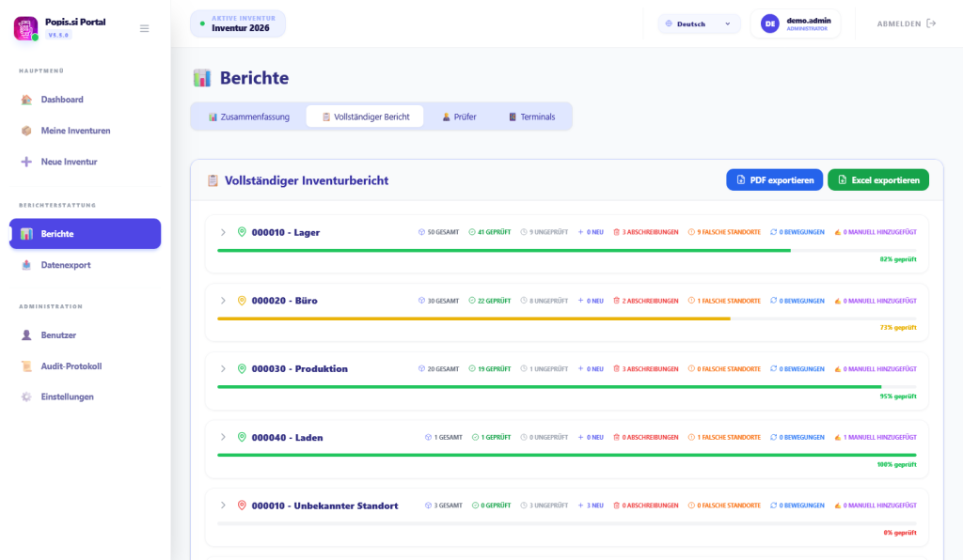Click the demo.admin DE avatar
963x560 pixels.
coord(769,23)
